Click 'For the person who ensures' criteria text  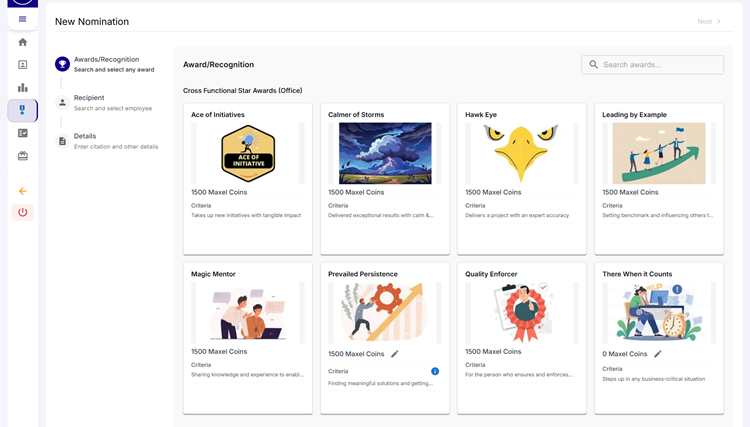(518, 374)
